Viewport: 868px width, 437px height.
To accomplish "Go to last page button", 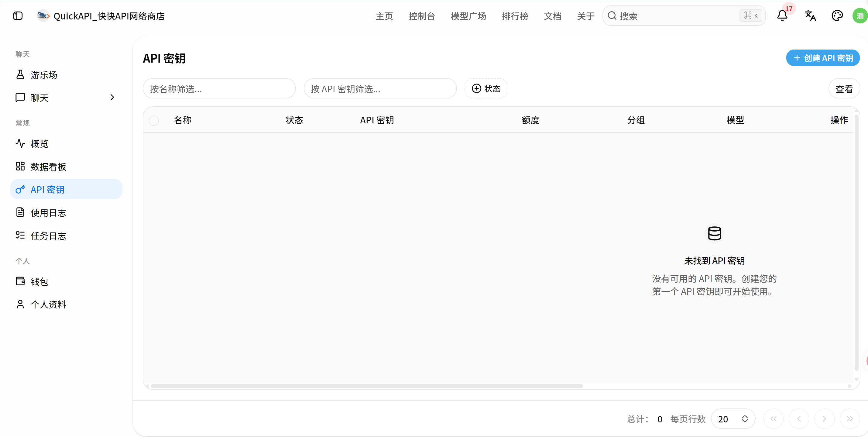I will [x=850, y=419].
